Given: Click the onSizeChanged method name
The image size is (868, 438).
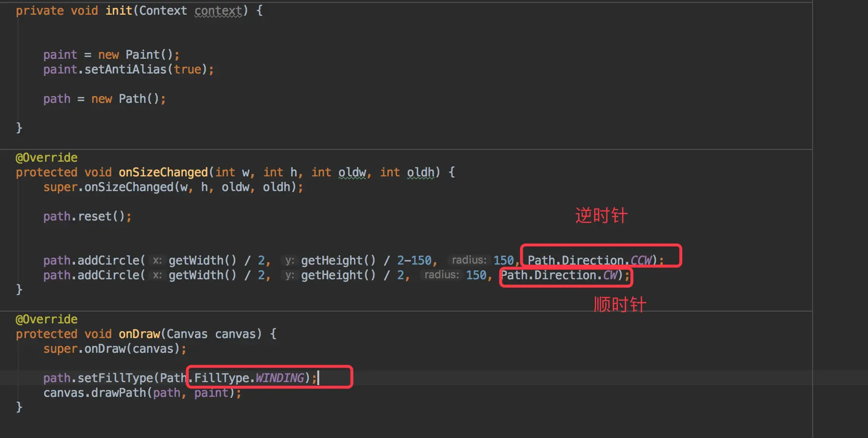Looking at the screenshot, I should tap(163, 172).
